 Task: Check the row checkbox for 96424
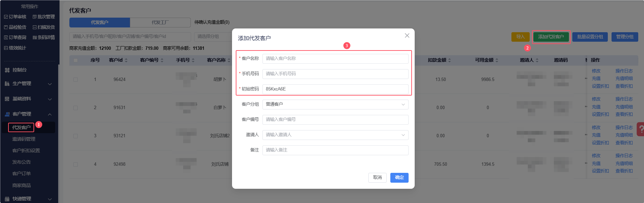[x=75, y=80]
